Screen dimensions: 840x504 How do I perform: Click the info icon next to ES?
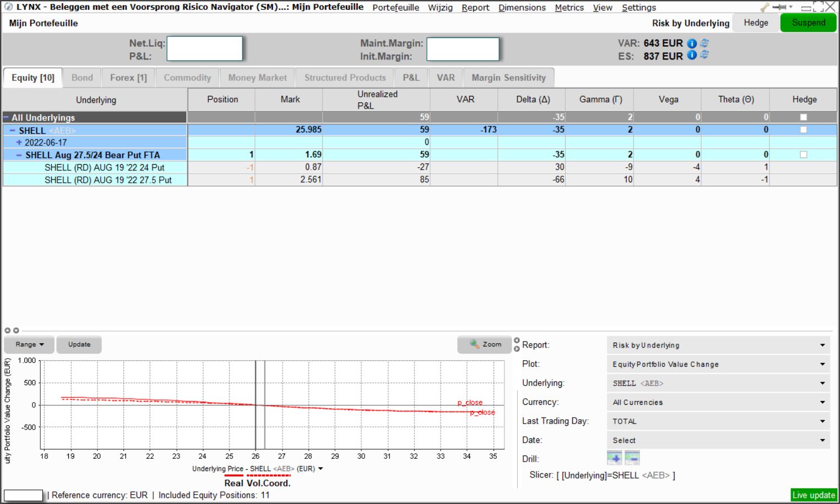(x=692, y=55)
